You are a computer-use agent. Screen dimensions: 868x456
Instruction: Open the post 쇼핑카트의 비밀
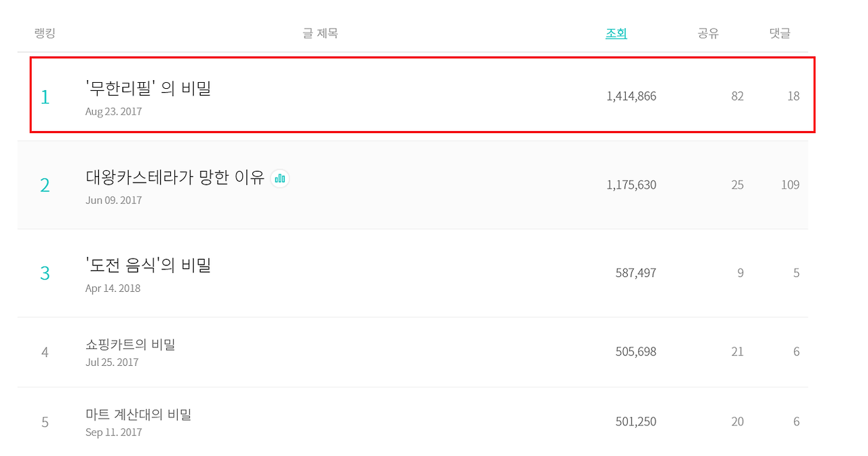coord(130,345)
